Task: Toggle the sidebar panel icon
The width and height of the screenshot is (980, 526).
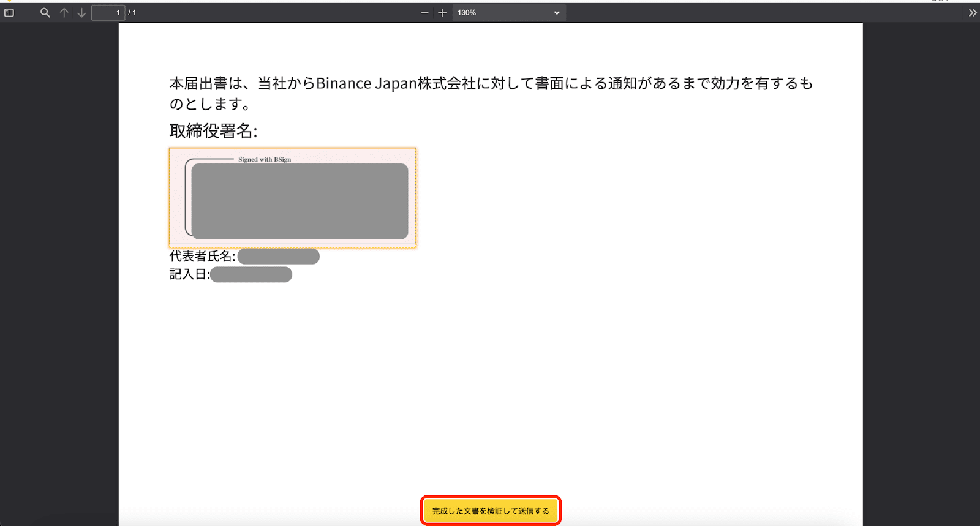Action: tap(9, 13)
